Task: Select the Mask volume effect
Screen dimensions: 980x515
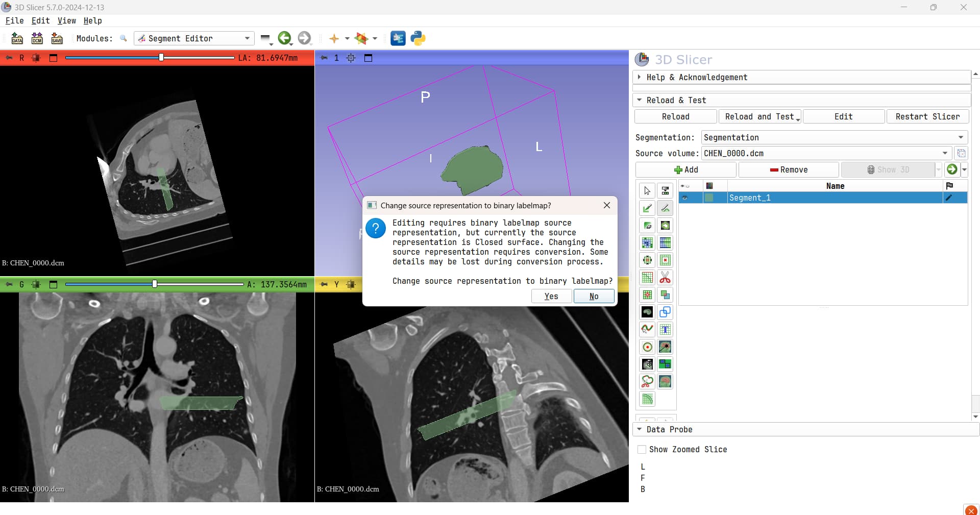Action: point(647,312)
